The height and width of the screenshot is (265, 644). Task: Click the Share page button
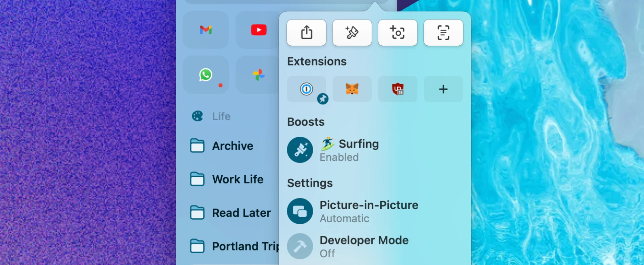click(307, 33)
